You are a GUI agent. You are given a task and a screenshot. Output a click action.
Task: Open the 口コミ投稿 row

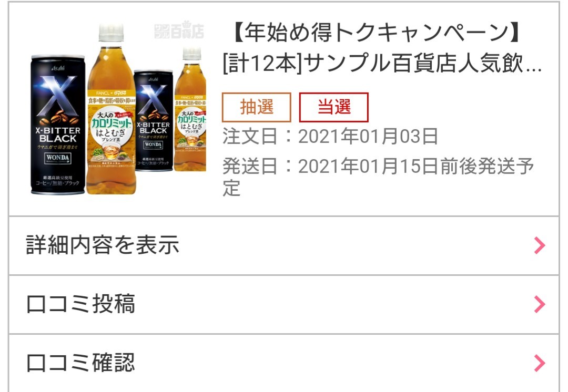point(284,304)
